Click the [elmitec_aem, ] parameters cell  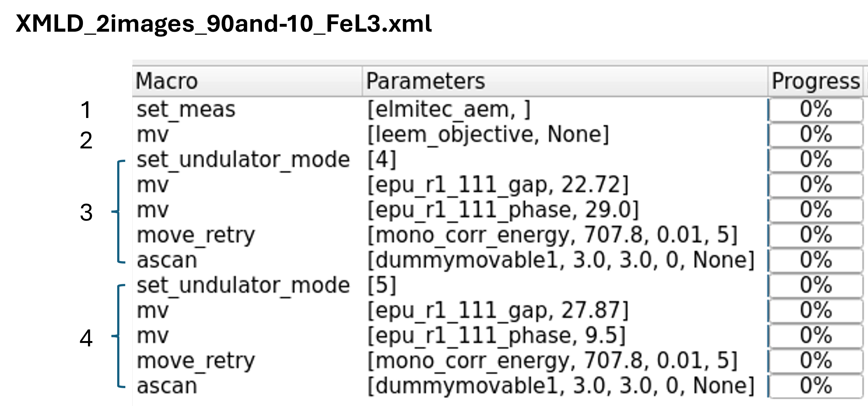(449, 110)
